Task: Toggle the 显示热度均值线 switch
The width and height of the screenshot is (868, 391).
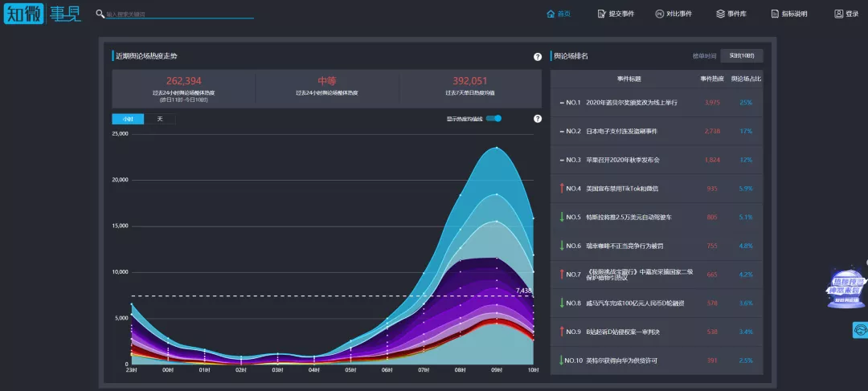Action: click(x=493, y=118)
